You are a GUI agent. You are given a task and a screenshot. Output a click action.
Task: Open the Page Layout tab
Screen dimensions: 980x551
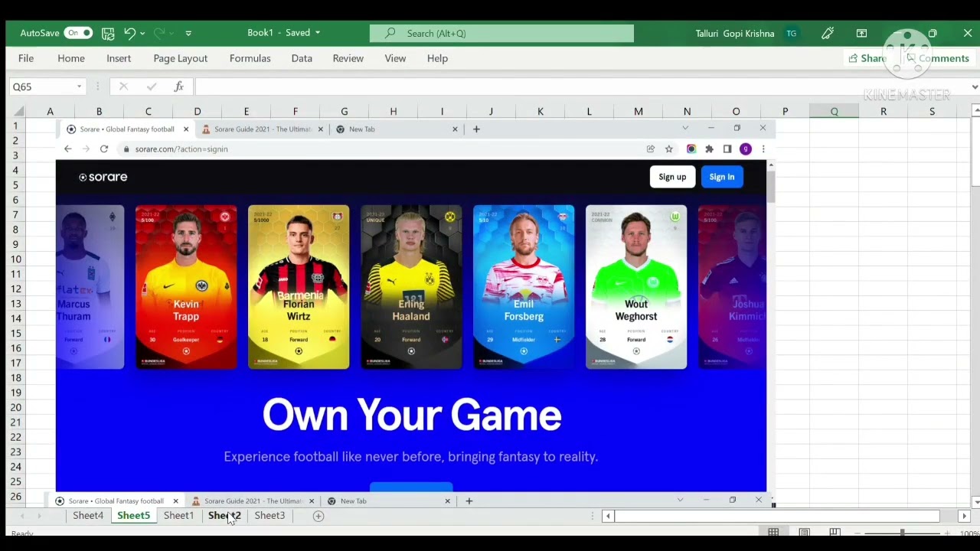tap(181, 58)
